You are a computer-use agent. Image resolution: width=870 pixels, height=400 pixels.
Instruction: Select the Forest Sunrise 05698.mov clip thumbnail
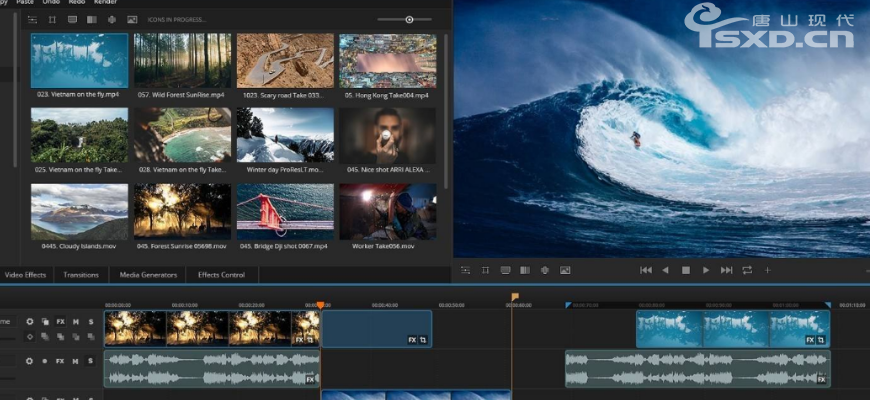pos(183,211)
